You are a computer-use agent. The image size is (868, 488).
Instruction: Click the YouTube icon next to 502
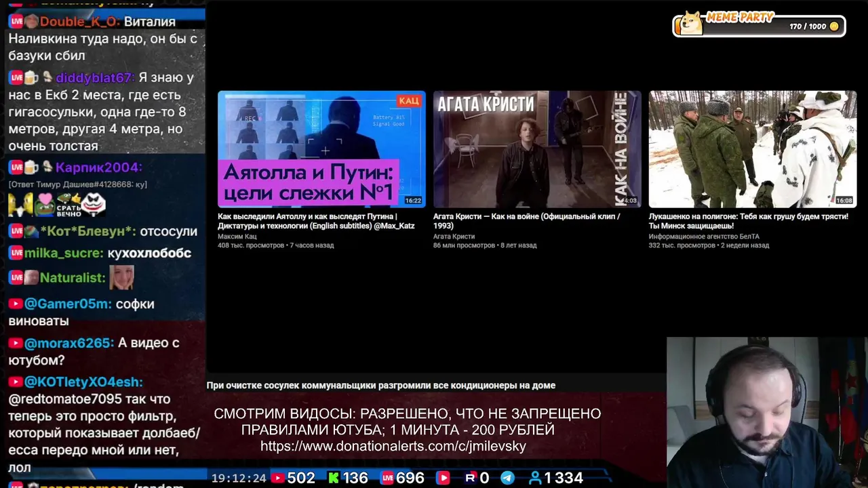point(277,479)
